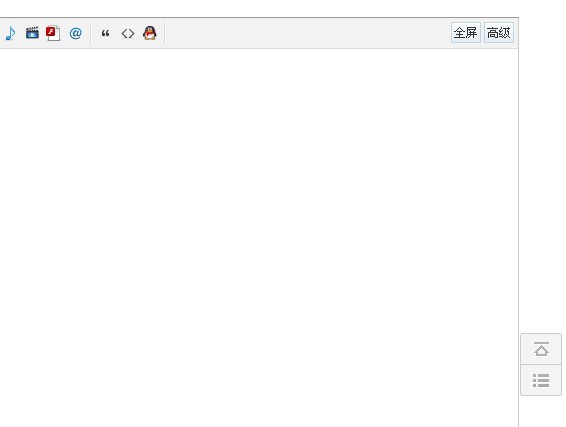Add a quote block via toolbar button
Viewport: 566px width, 427px height.
105,33
